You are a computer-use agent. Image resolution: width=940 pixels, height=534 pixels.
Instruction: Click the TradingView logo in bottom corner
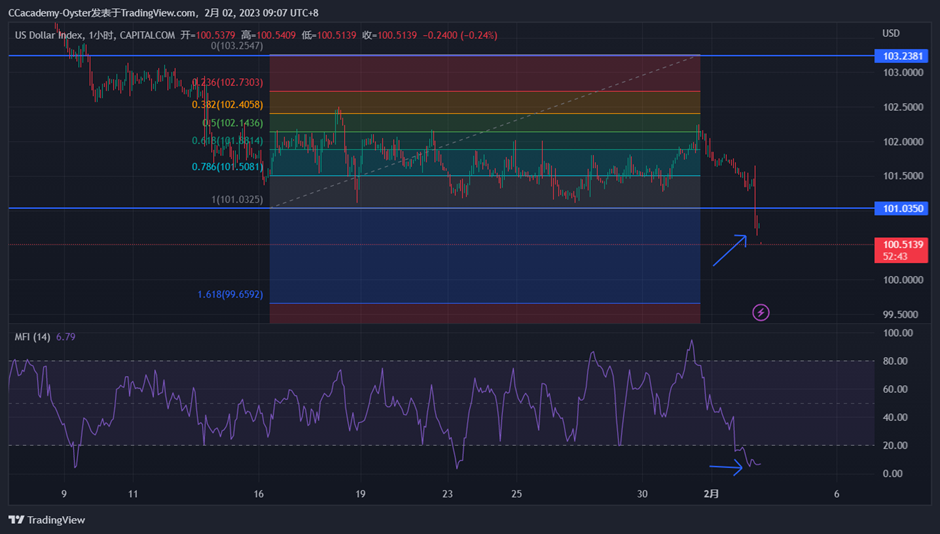[x=47, y=520]
